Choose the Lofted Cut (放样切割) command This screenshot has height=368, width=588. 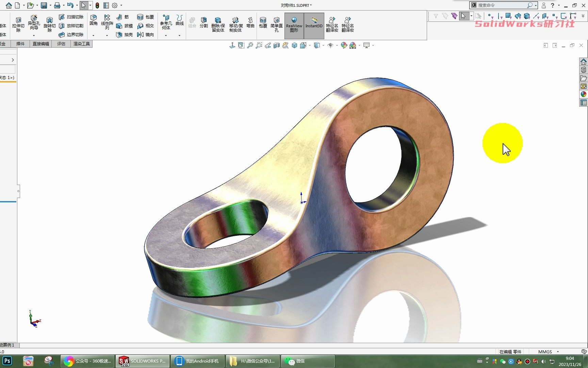(x=71, y=26)
